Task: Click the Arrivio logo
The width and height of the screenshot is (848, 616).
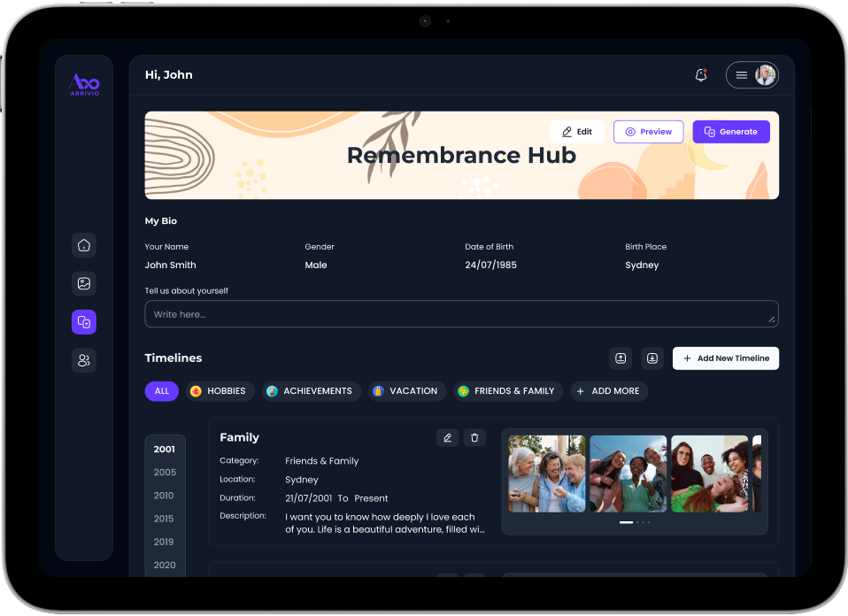Action: tap(84, 84)
